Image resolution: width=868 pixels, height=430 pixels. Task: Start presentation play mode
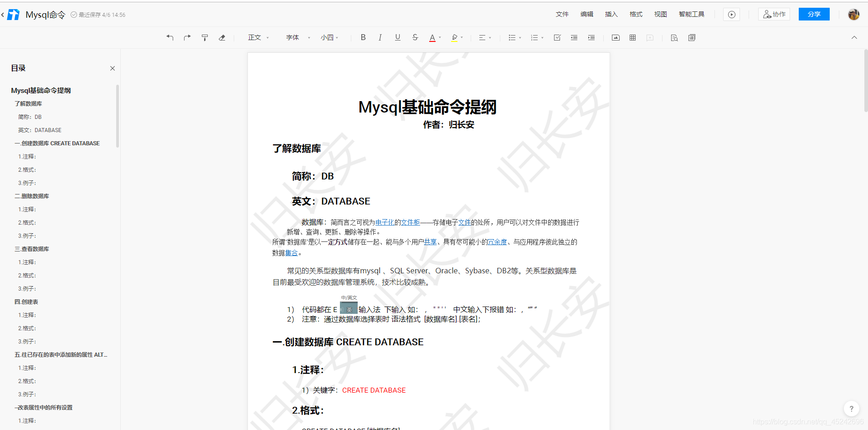731,15
